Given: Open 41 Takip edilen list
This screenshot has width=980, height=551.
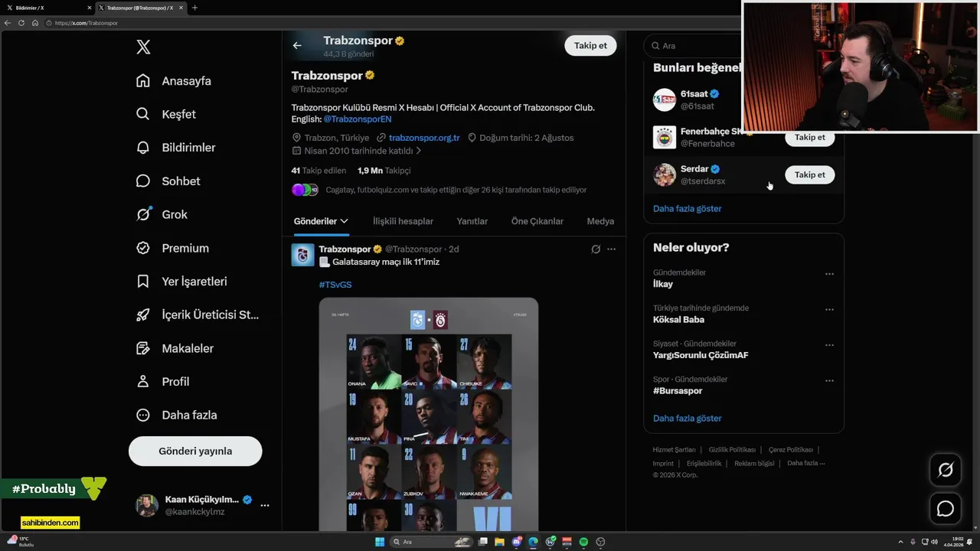Looking at the screenshot, I should [x=318, y=171].
